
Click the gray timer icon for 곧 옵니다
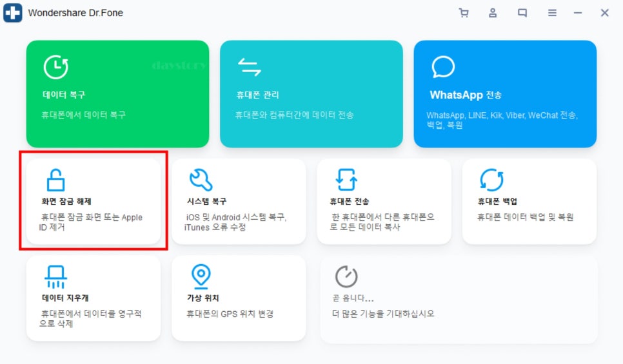[346, 276]
